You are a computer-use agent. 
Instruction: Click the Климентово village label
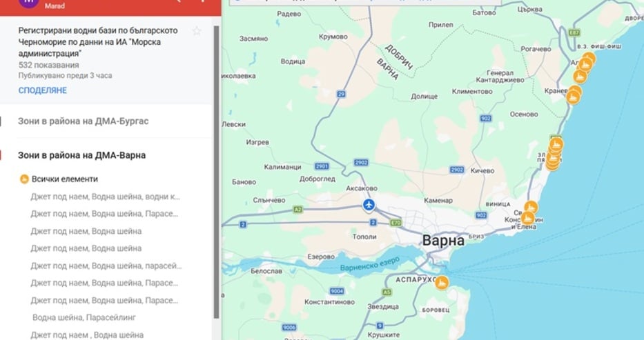point(472,92)
